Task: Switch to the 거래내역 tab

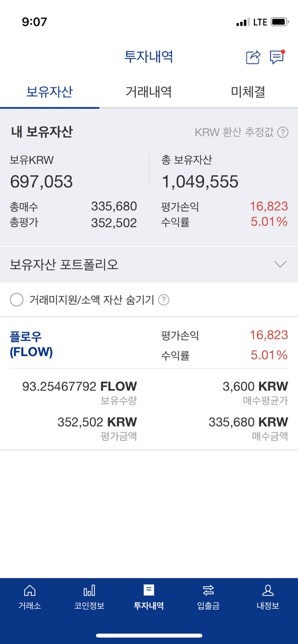Action: [x=149, y=92]
